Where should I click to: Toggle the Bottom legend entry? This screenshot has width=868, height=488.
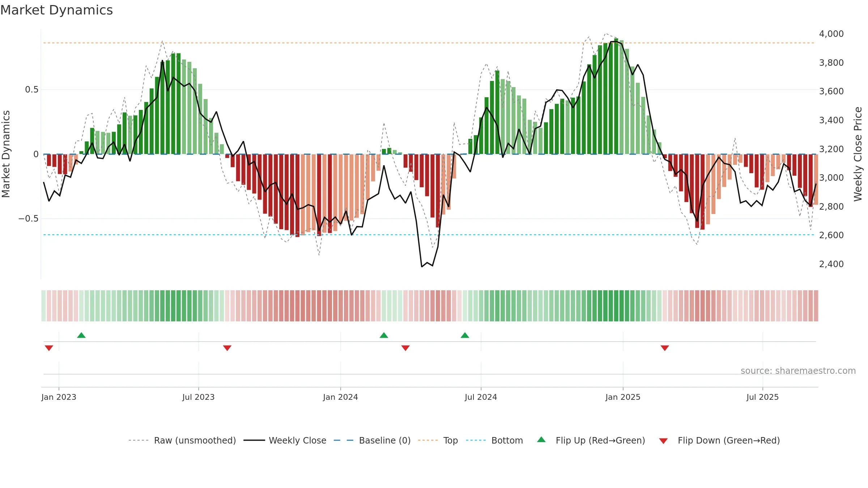[x=494, y=440]
